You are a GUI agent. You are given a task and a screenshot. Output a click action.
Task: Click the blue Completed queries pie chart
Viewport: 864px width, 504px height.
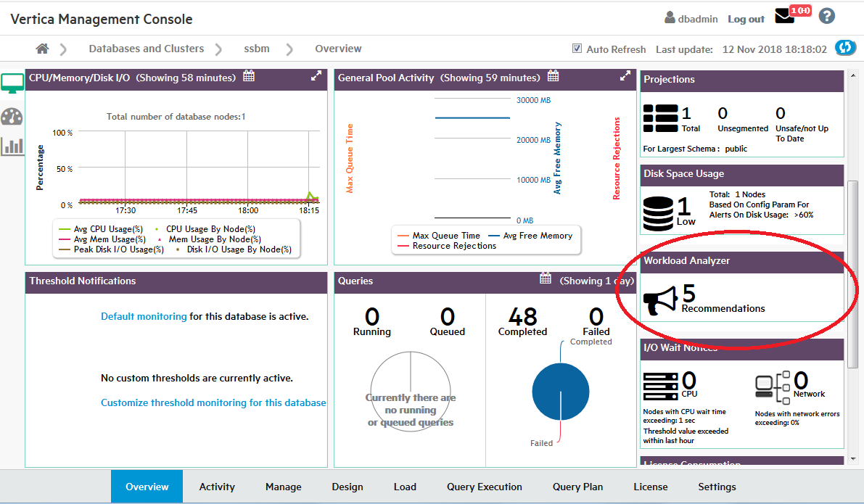[560, 392]
